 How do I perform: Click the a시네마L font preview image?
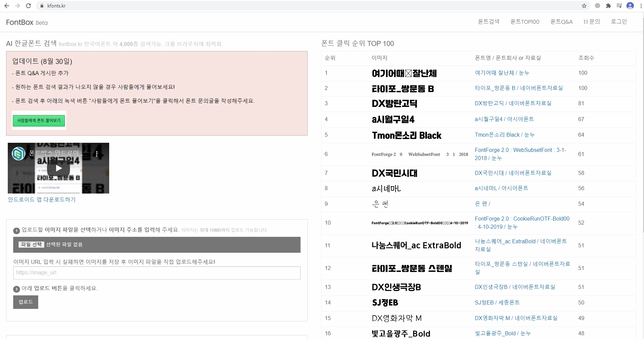coord(386,188)
